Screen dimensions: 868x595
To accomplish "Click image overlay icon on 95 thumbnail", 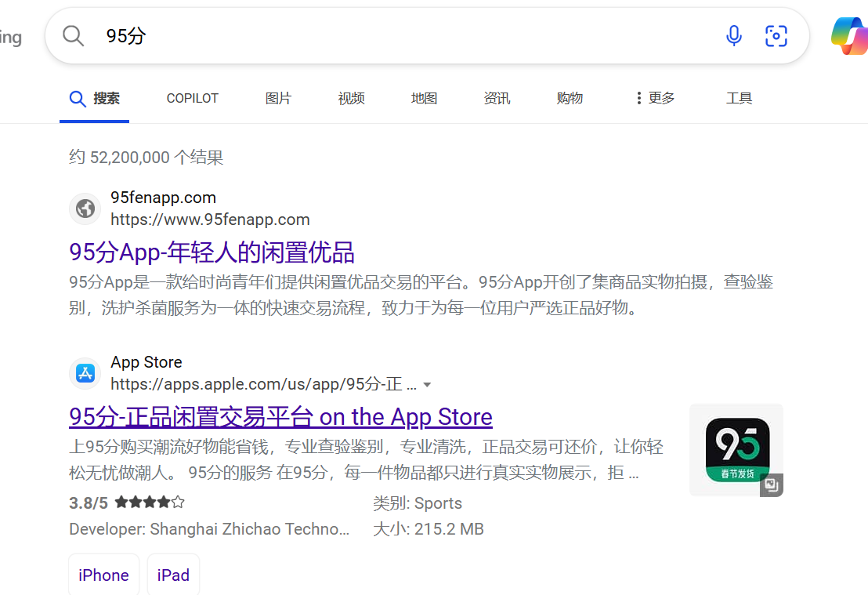I will coord(771,485).
